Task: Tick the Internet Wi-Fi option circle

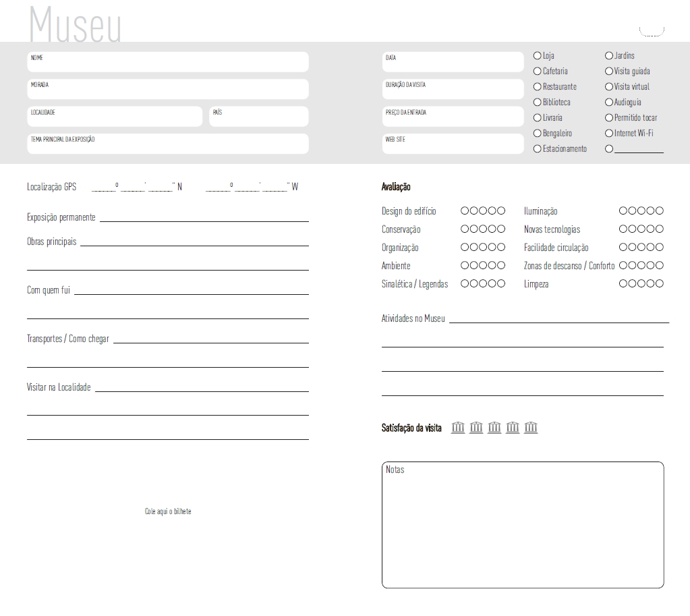Action: click(609, 133)
